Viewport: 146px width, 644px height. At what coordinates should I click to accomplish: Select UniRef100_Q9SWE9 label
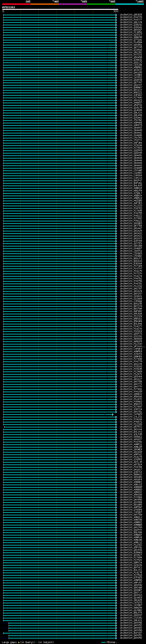point(131,450)
